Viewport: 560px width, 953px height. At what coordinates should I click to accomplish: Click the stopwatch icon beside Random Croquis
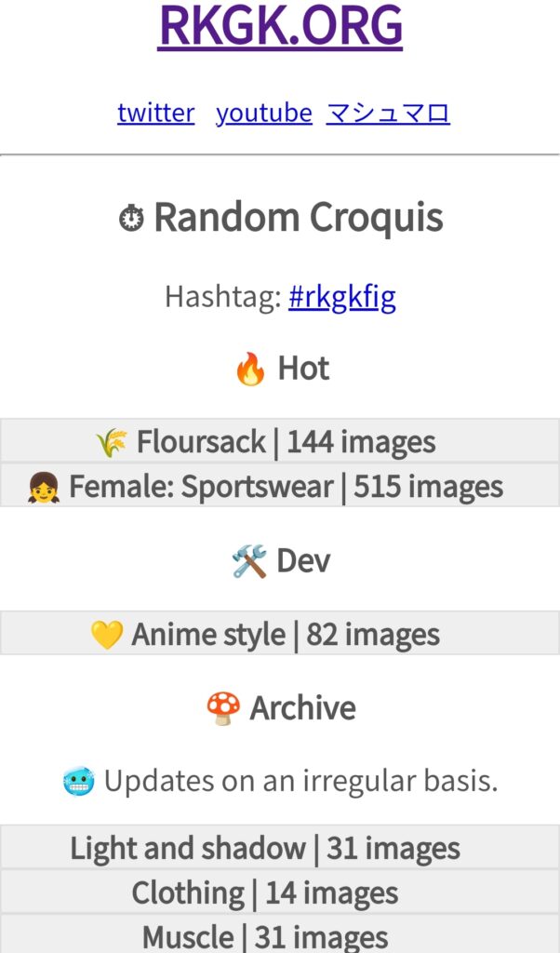click(x=131, y=218)
